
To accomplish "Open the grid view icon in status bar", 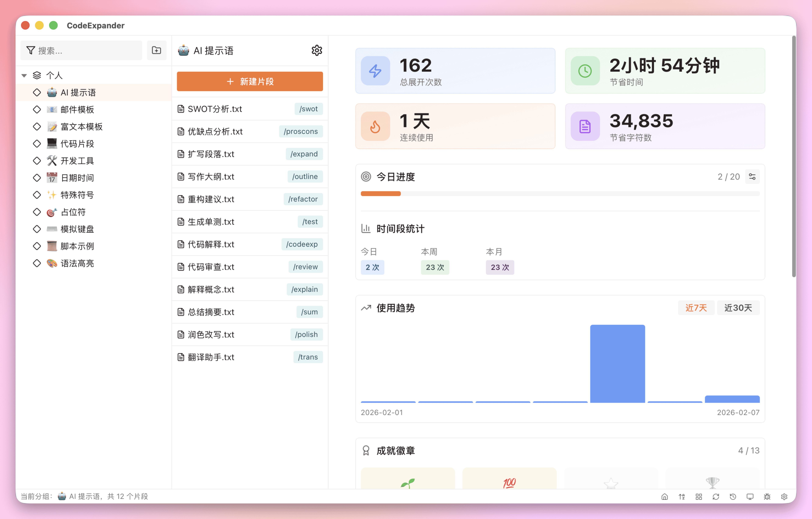I will pos(699,496).
